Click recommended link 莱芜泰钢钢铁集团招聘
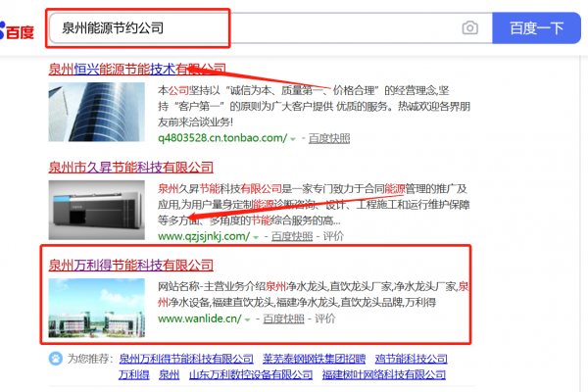The image size is (588, 392). 314,359
